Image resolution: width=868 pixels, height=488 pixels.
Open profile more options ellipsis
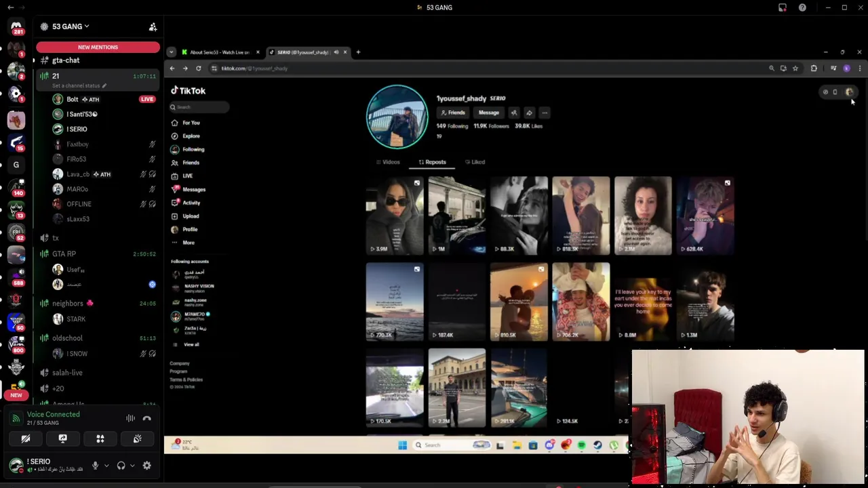pos(544,113)
